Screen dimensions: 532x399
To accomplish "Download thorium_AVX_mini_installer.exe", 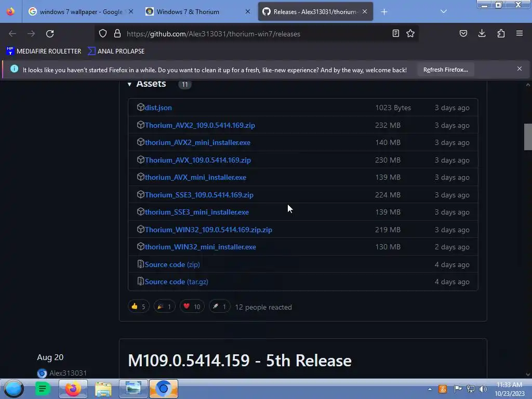I will (195, 178).
